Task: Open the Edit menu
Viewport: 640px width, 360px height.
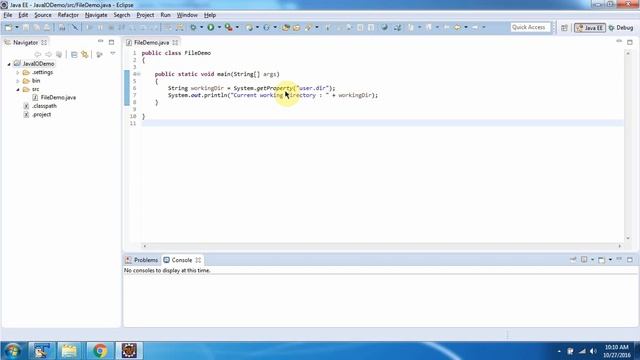Action: 23,15
